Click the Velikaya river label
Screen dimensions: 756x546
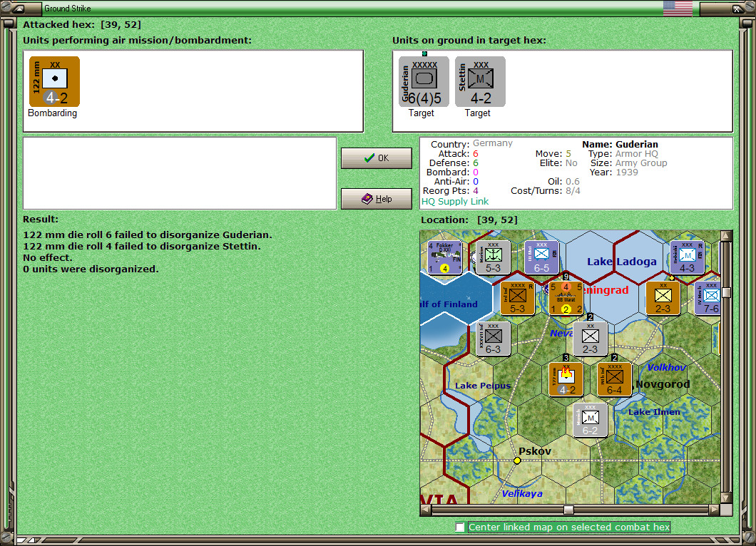[x=521, y=494]
